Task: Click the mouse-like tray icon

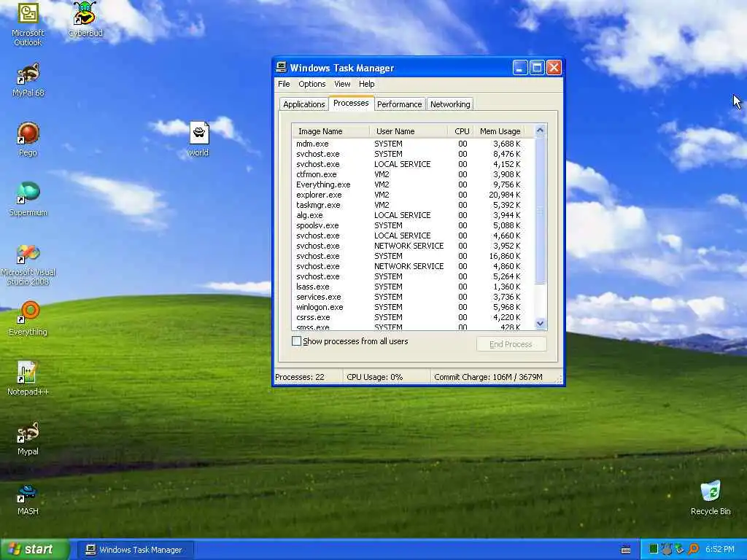Action: pos(667,550)
